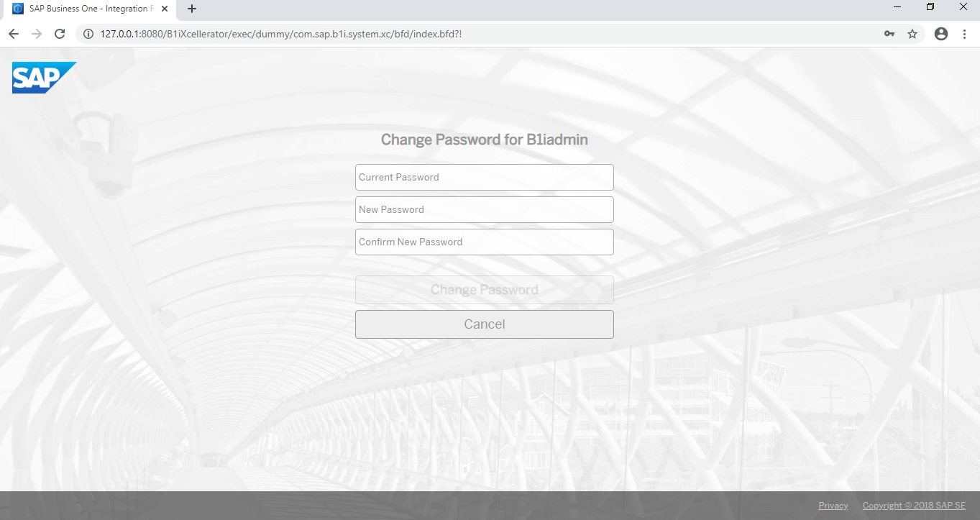Click the Change Password button
This screenshot has height=520, width=980.
click(485, 290)
